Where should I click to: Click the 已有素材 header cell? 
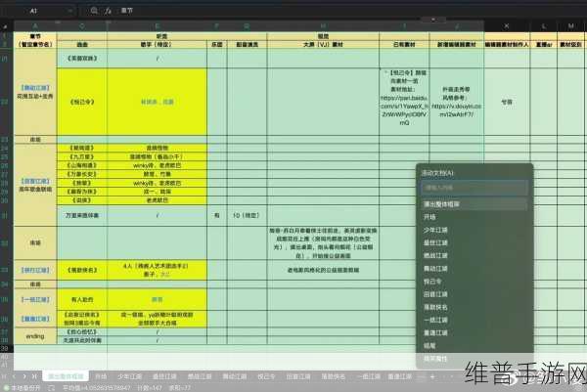[404, 45]
